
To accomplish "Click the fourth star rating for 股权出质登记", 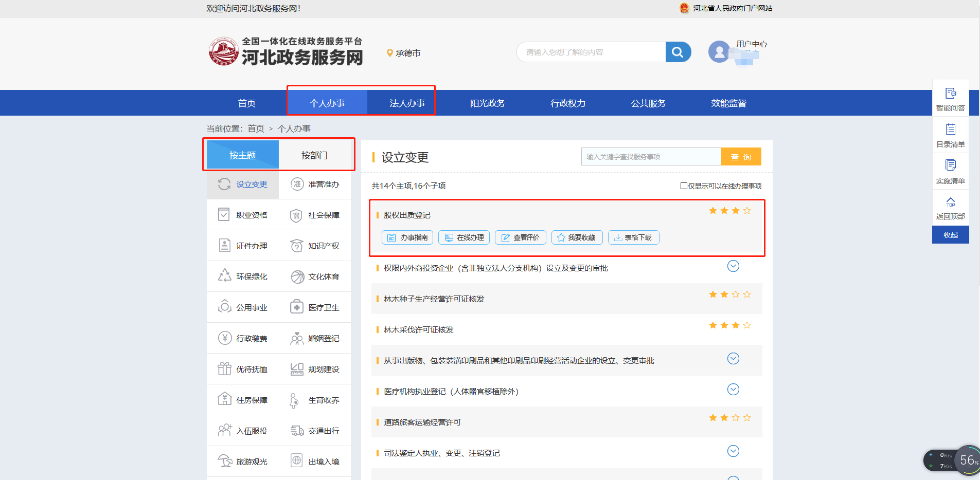I will tap(746, 211).
